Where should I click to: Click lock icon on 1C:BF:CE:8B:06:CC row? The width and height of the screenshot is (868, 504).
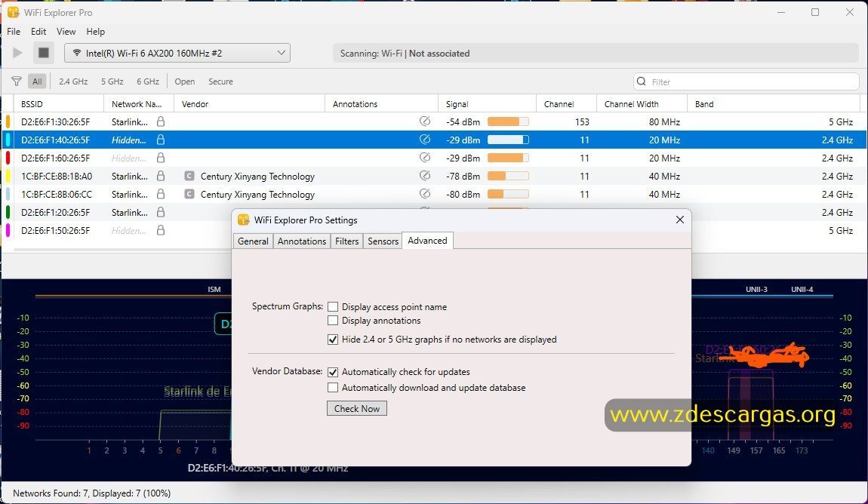161,194
